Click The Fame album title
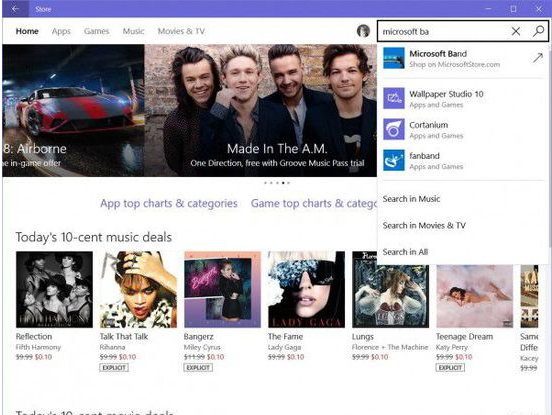Viewport: 552px width, 415px height. pyautogui.click(x=285, y=337)
